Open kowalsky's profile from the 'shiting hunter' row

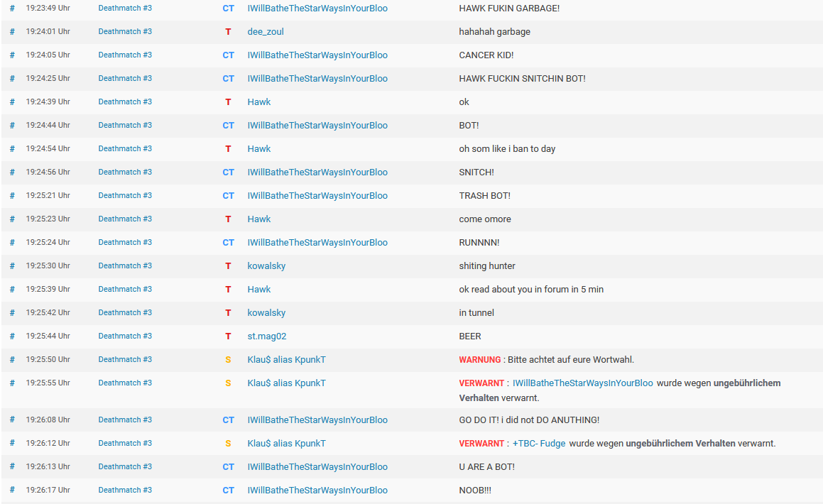[266, 266]
